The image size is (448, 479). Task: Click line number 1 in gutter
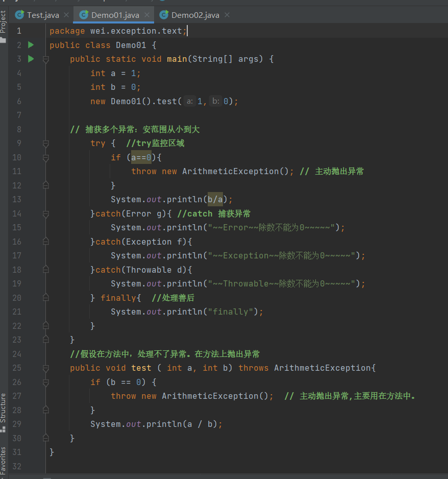[x=19, y=31]
